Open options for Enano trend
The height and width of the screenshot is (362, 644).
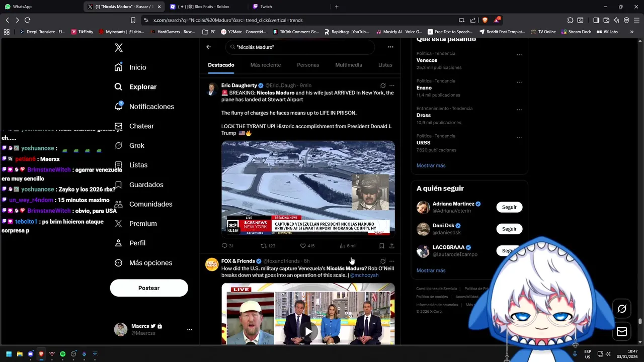tap(519, 82)
